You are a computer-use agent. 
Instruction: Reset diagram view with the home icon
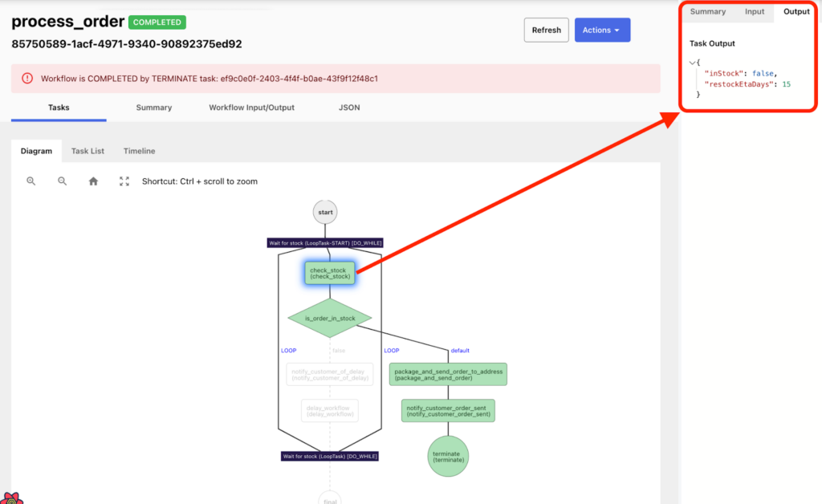93,181
